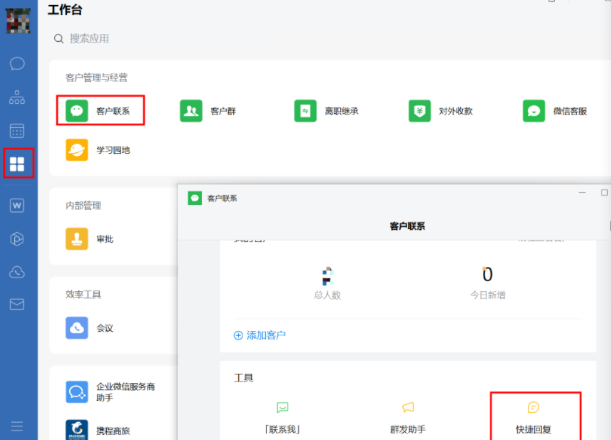Open the organization contacts icon in sidebar
Viewport: 611px width, 440px height.
pos(17,98)
